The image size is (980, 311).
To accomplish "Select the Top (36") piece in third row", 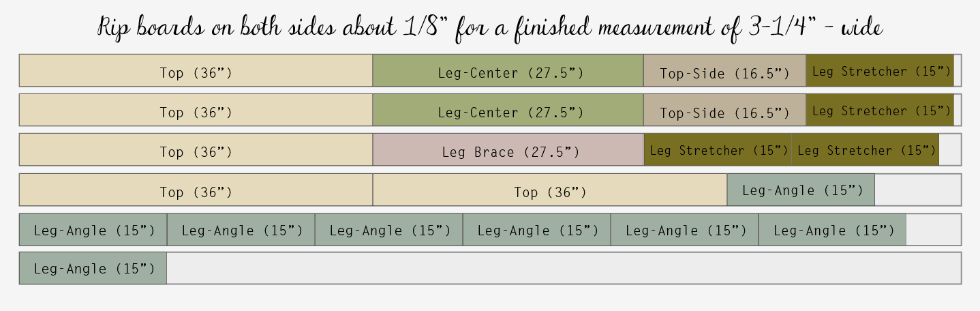I will (196, 150).
